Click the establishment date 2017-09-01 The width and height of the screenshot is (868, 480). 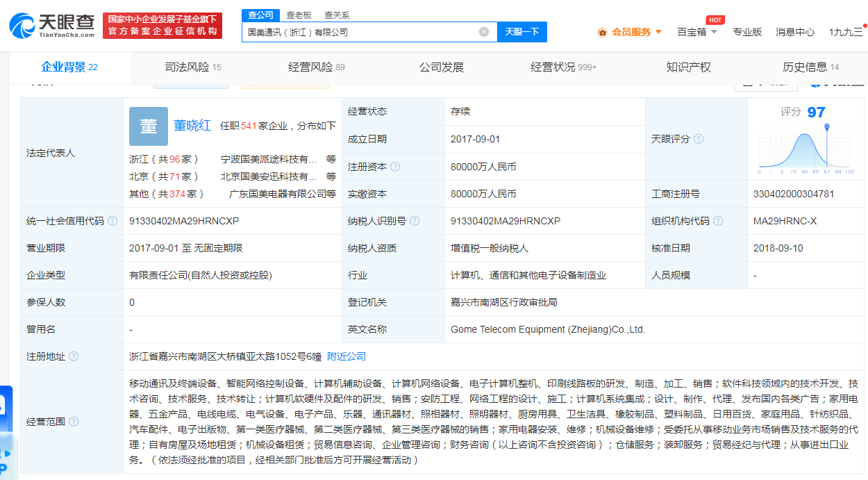(476, 139)
